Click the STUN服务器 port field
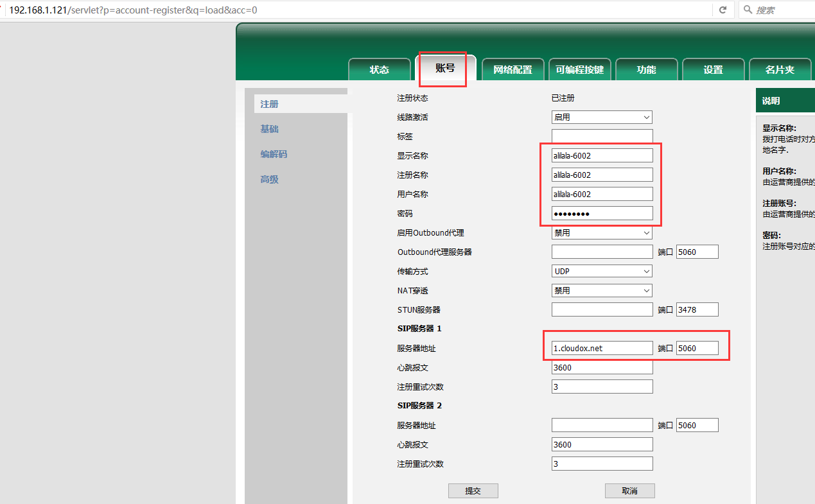Image resolution: width=815 pixels, height=504 pixels. tap(697, 310)
